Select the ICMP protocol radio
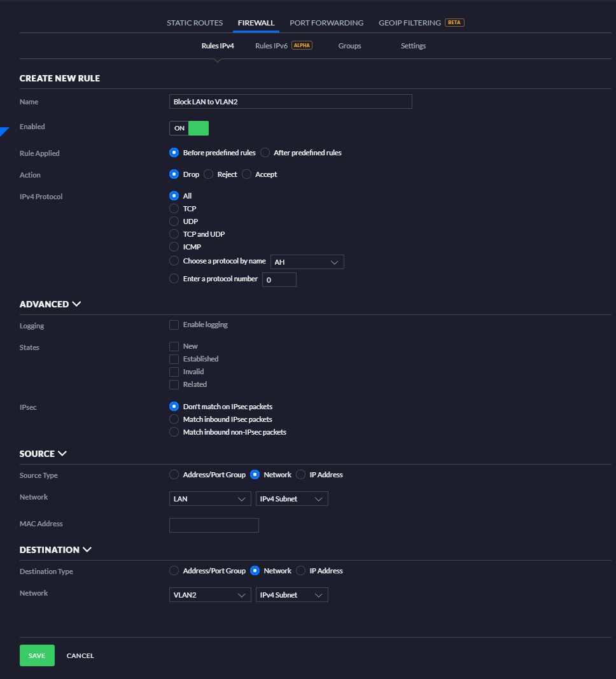The height and width of the screenshot is (679, 616). [174, 247]
